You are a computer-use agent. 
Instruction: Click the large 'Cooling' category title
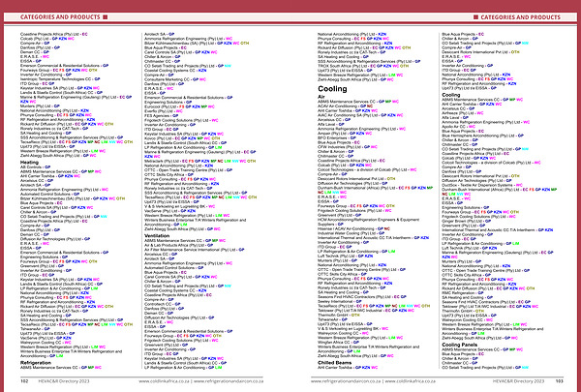point(332,89)
